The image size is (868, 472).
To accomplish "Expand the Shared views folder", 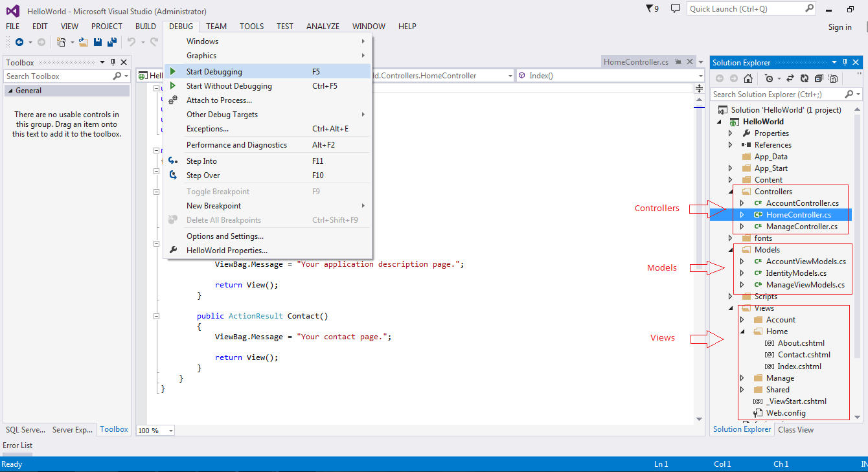I will pyautogui.click(x=742, y=390).
